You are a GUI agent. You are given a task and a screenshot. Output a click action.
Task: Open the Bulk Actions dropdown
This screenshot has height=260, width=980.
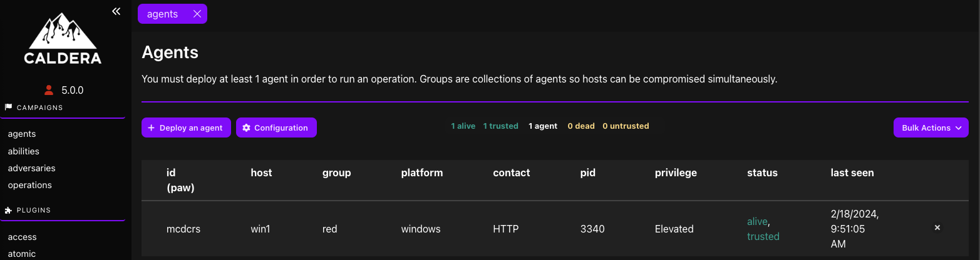[x=931, y=127]
